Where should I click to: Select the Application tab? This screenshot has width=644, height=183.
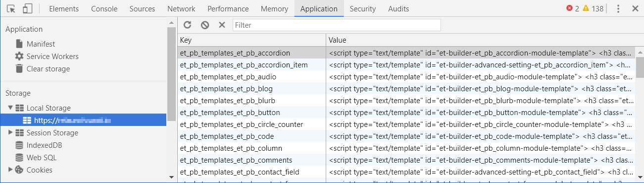click(x=319, y=9)
